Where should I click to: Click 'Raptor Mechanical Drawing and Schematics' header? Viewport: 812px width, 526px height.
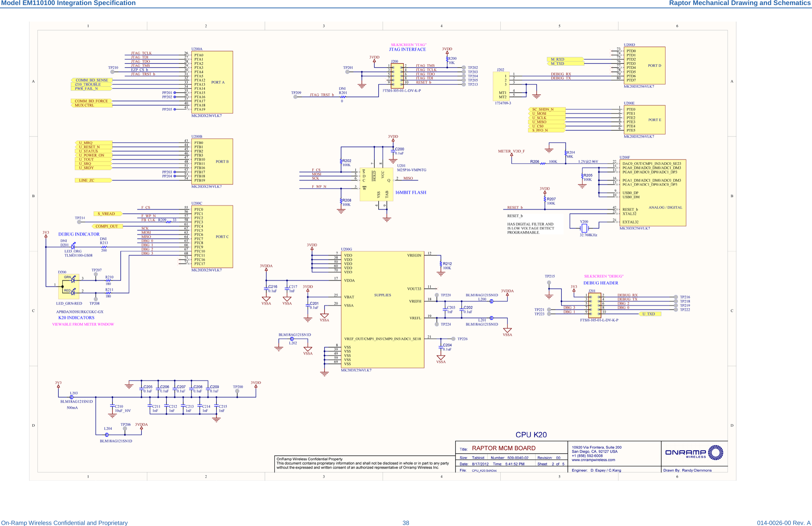[740, 3]
